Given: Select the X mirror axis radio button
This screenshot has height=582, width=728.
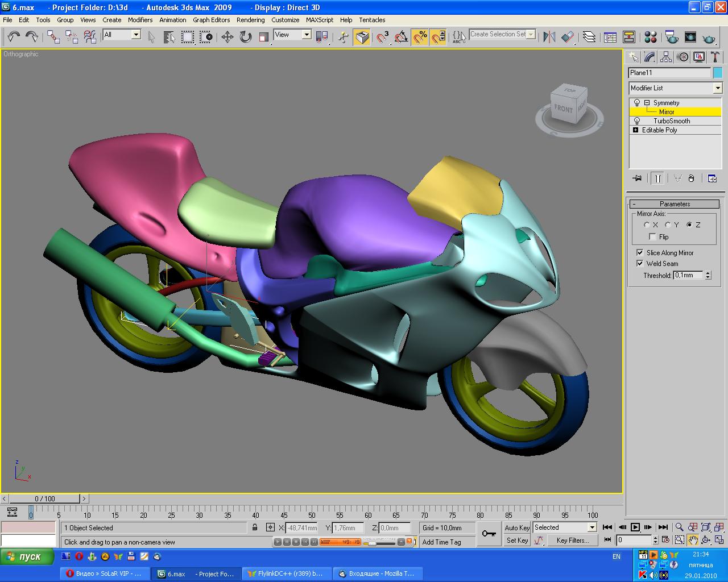Looking at the screenshot, I should (x=647, y=225).
